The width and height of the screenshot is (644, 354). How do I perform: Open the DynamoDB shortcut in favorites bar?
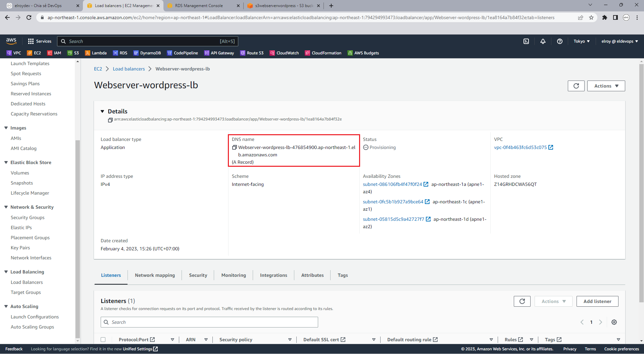point(147,53)
